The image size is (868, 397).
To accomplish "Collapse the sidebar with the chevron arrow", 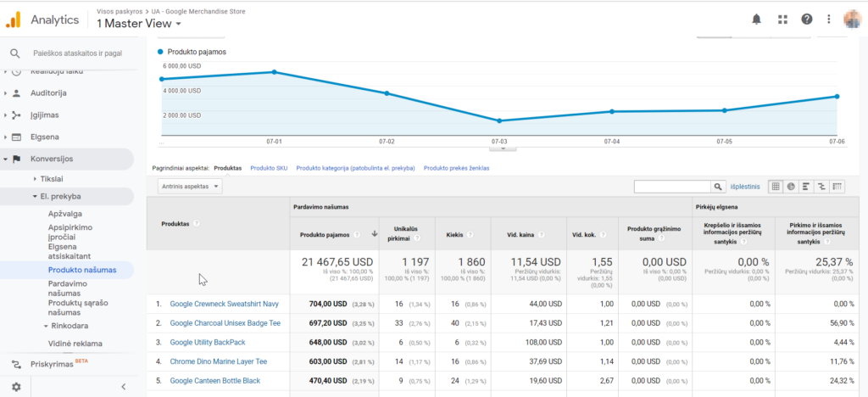I will [x=124, y=387].
